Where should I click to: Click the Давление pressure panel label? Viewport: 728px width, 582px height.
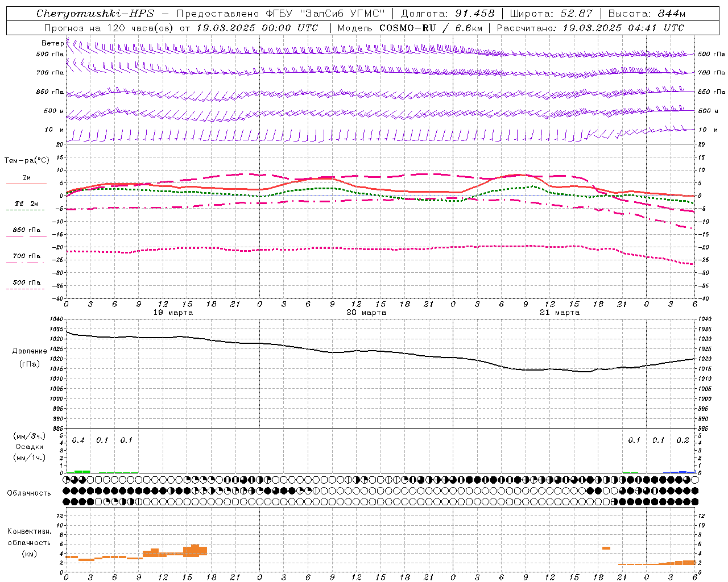click(x=30, y=351)
